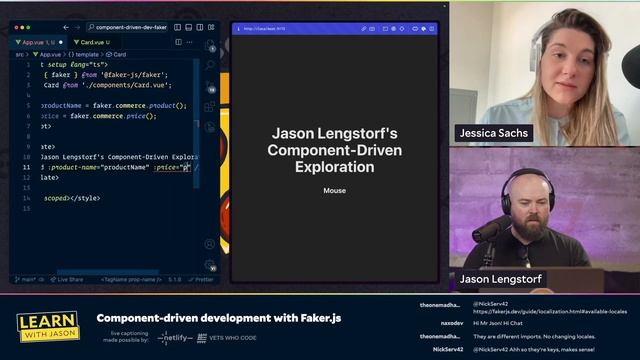This screenshot has width=640, height=360.
Task: Open the activity bar icon below Extensions
Action: 210,127
